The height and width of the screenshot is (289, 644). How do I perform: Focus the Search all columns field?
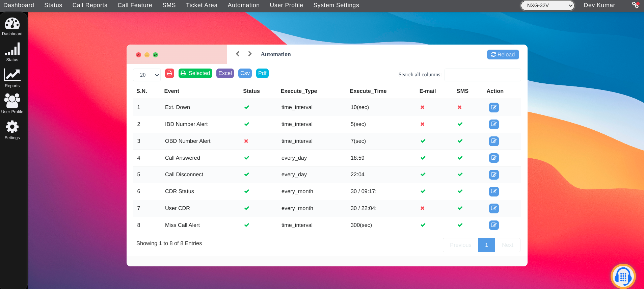tap(483, 75)
